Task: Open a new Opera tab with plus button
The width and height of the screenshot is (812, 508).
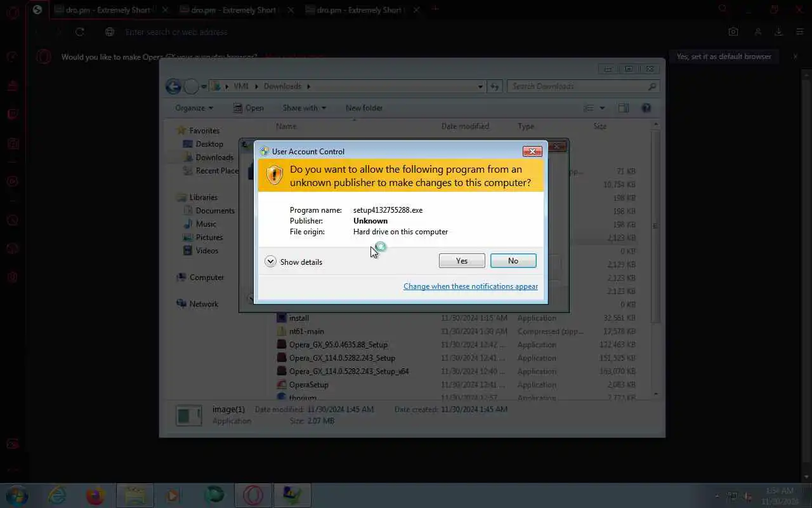Action: pyautogui.click(x=435, y=10)
